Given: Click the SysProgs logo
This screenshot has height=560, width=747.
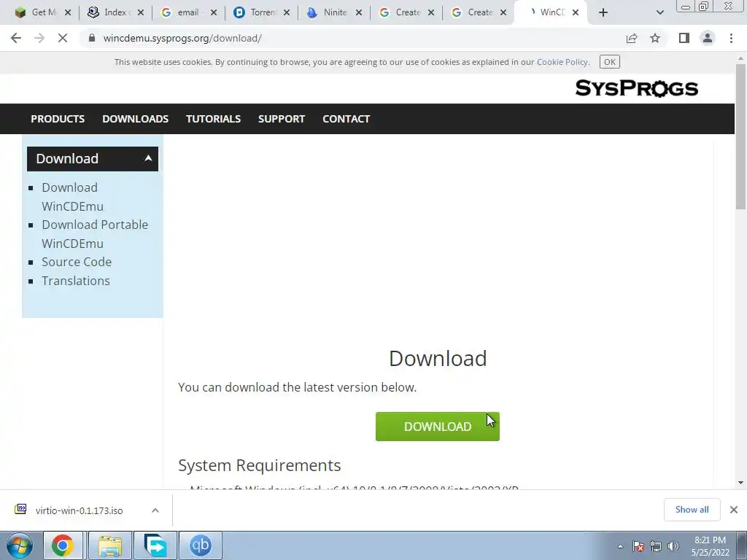Looking at the screenshot, I should click(x=636, y=88).
